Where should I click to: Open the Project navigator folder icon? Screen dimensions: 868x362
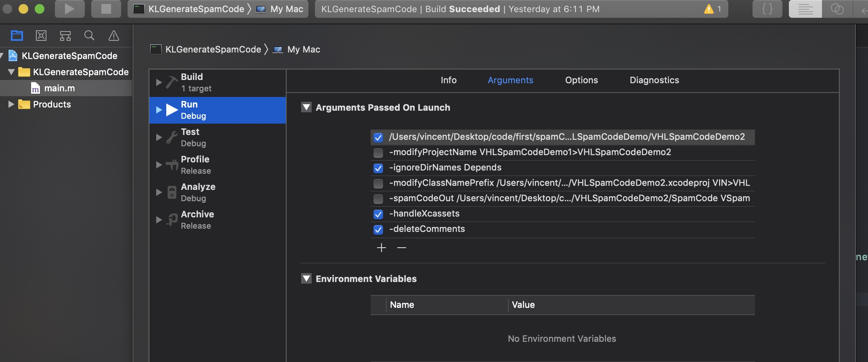[x=17, y=36]
